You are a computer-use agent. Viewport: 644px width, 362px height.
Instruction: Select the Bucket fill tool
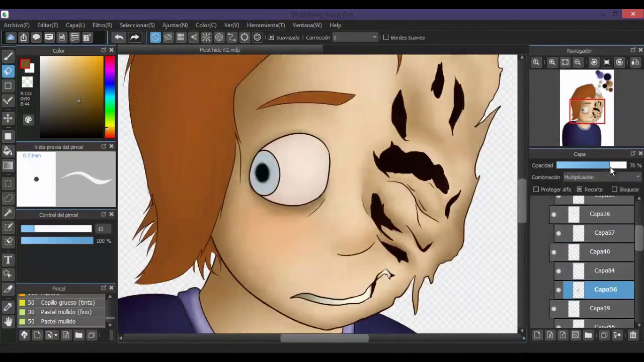pos(8,151)
